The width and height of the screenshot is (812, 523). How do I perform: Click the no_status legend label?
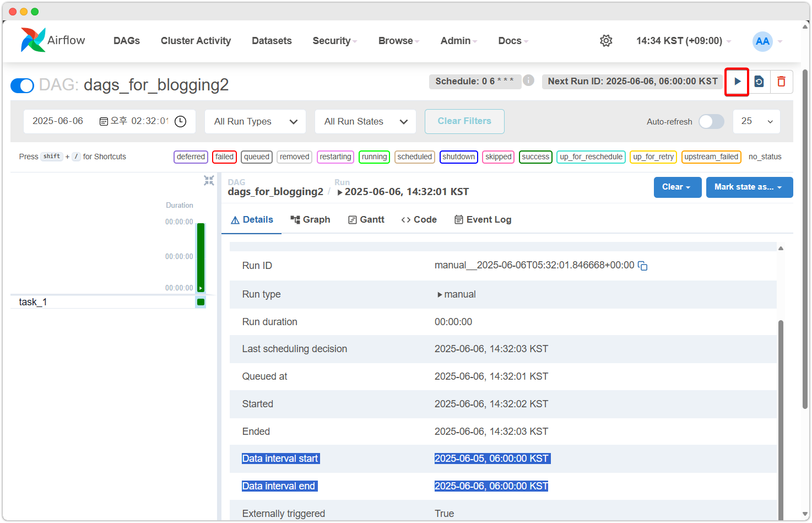click(x=765, y=157)
